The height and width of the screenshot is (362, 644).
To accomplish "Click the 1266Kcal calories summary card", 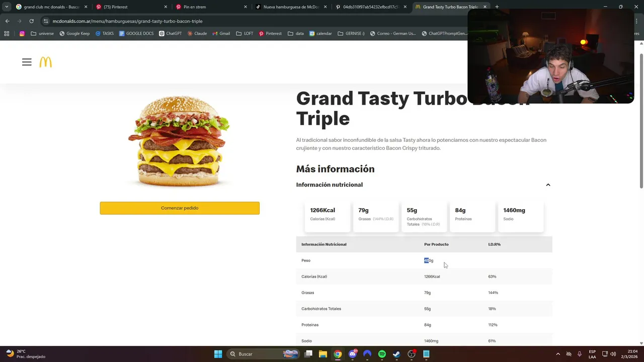I will [x=327, y=217].
